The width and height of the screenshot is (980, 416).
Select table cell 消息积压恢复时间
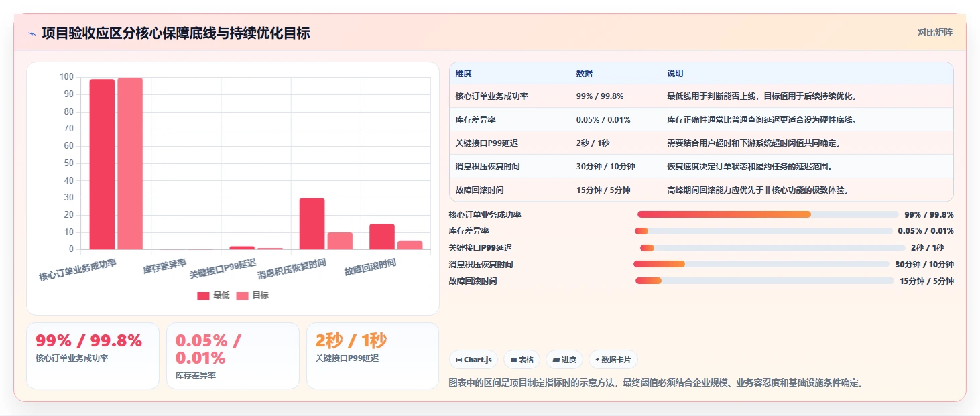487,167
